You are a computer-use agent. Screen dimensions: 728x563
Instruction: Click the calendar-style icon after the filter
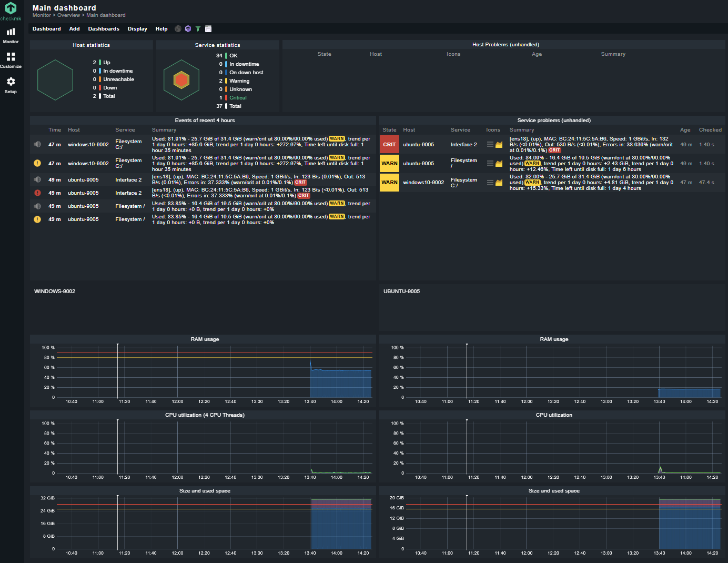208,29
